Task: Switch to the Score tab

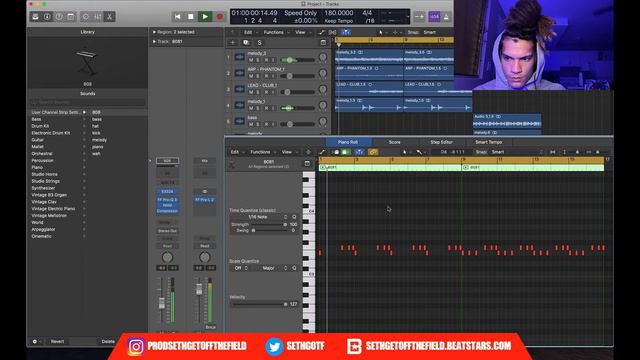Action: coord(394,142)
